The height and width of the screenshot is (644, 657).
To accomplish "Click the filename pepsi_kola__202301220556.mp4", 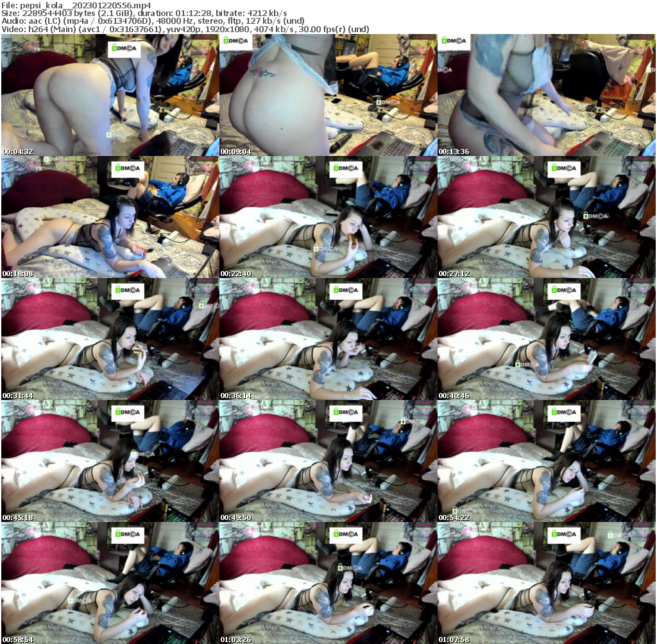I will click(x=77, y=5).
